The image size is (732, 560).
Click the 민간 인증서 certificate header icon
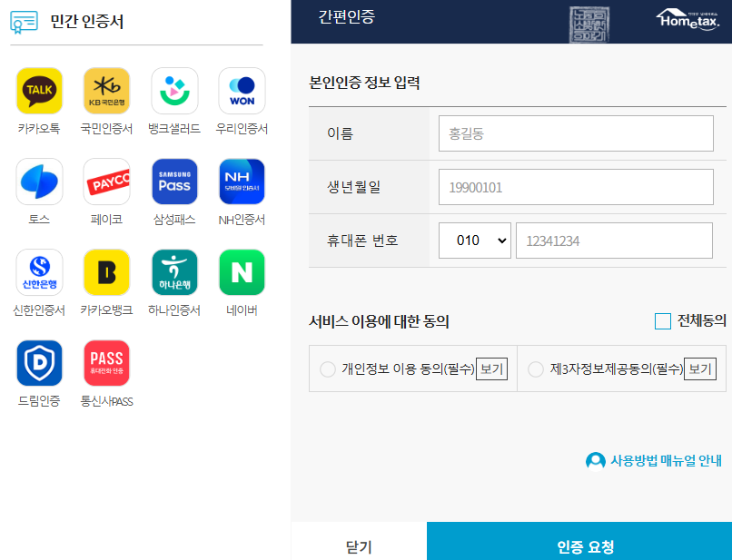24,22
